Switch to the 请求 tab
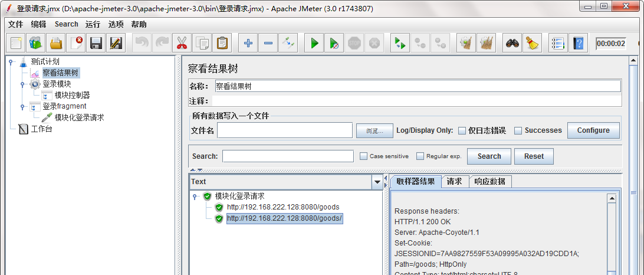644x275 pixels. 455,182
